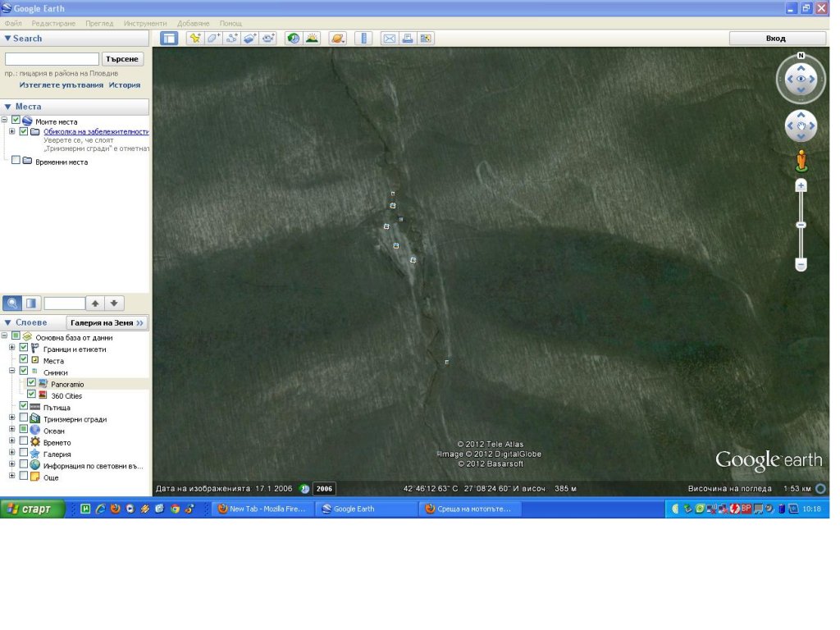Toggle sunlight across the landscape
Screen dimensions: 840x630
312,39
